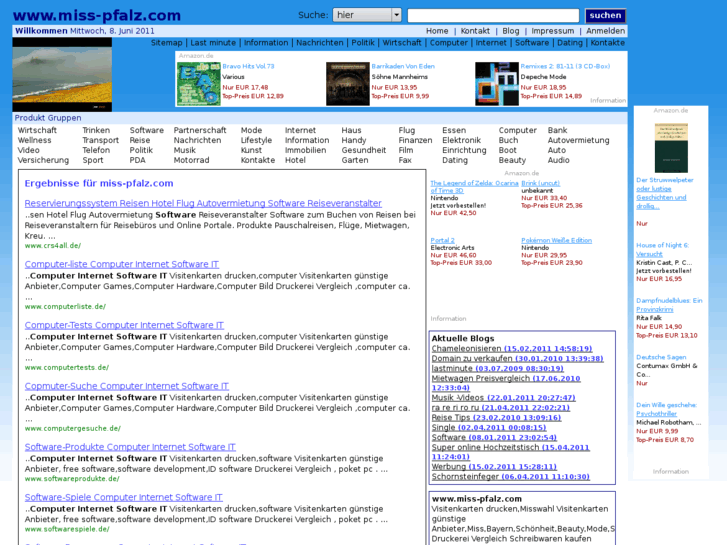727x545 pixels.
Task: Open 'Dampfnudelblues' book link
Action: coord(669,305)
